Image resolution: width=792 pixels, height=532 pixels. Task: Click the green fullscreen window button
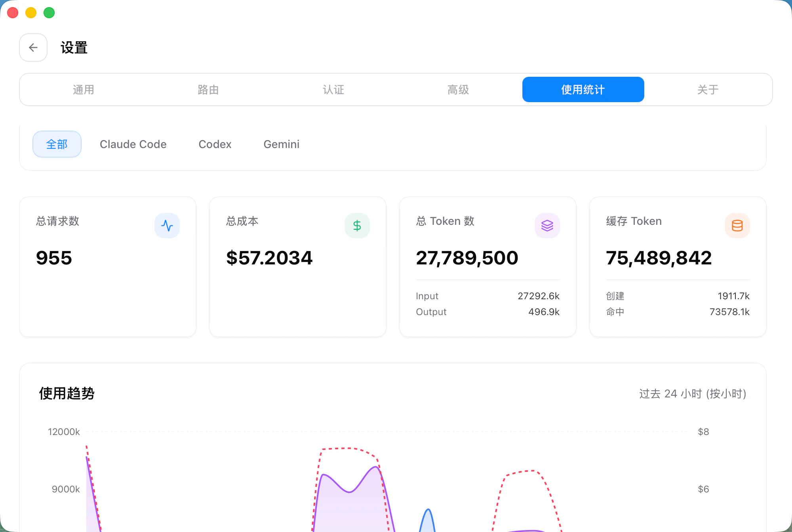[49, 13]
